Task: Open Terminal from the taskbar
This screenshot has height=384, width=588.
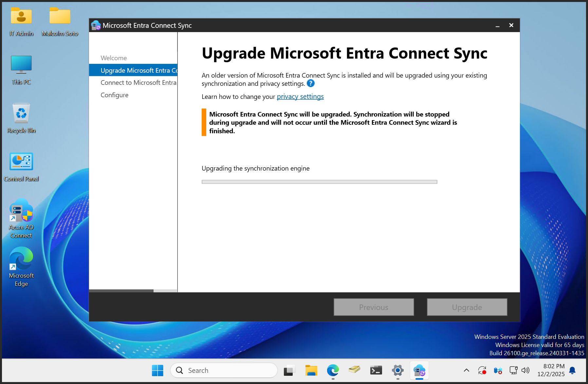Action: point(376,370)
